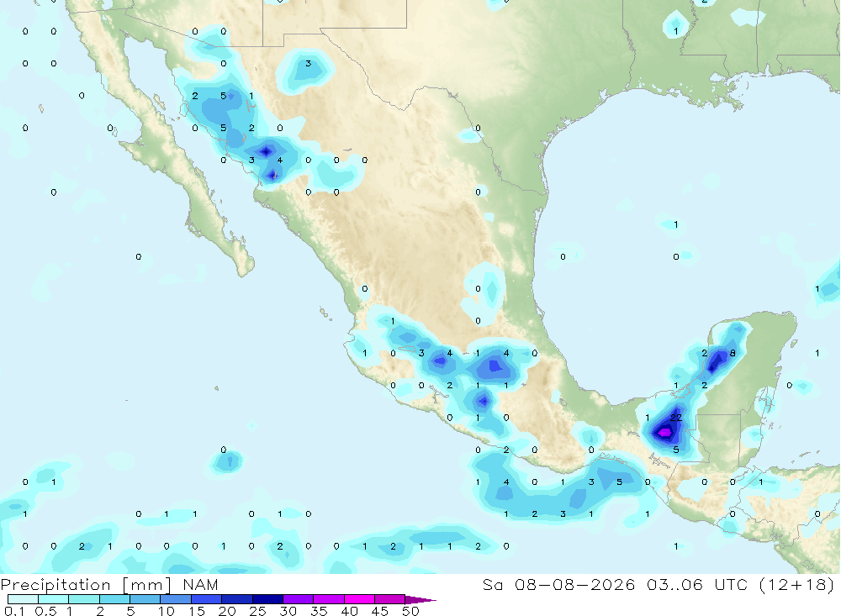This screenshot has width=841, height=616.
Task: Click the legend scale label "45"
Action: pyautogui.click(x=380, y=611)
